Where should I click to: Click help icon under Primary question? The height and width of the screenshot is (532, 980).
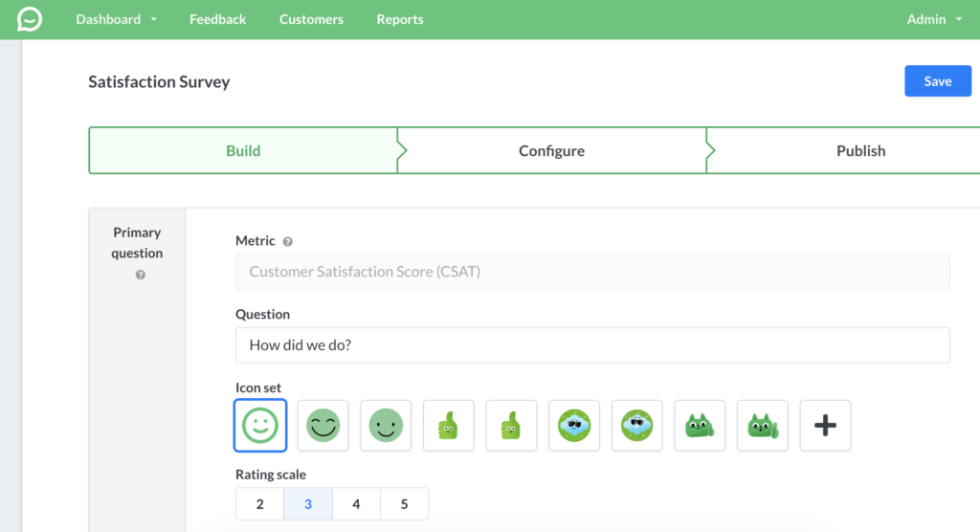pyautogui.click(x=141, y=275)
